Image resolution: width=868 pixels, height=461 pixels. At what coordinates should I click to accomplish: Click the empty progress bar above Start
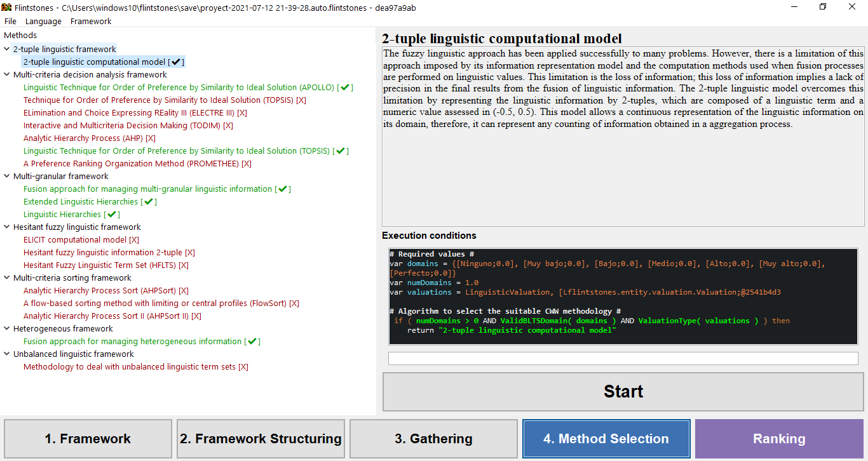[x=623, y=359]
